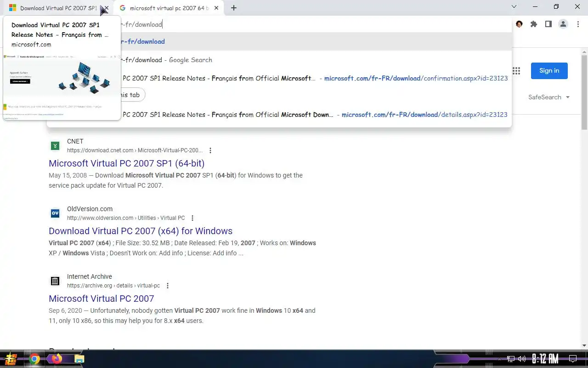Click the Microsoft favicon on first tab
Screen dimensions: 588x368
point(12,8)
